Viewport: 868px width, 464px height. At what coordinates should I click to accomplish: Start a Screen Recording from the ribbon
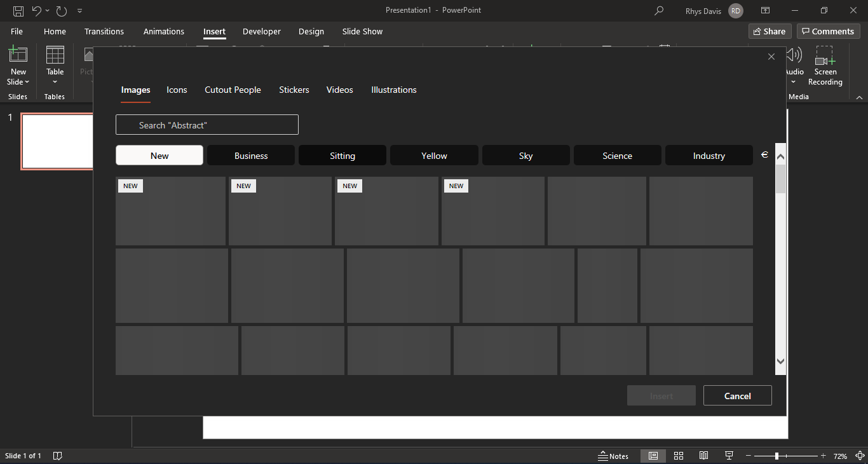[825, 66]
